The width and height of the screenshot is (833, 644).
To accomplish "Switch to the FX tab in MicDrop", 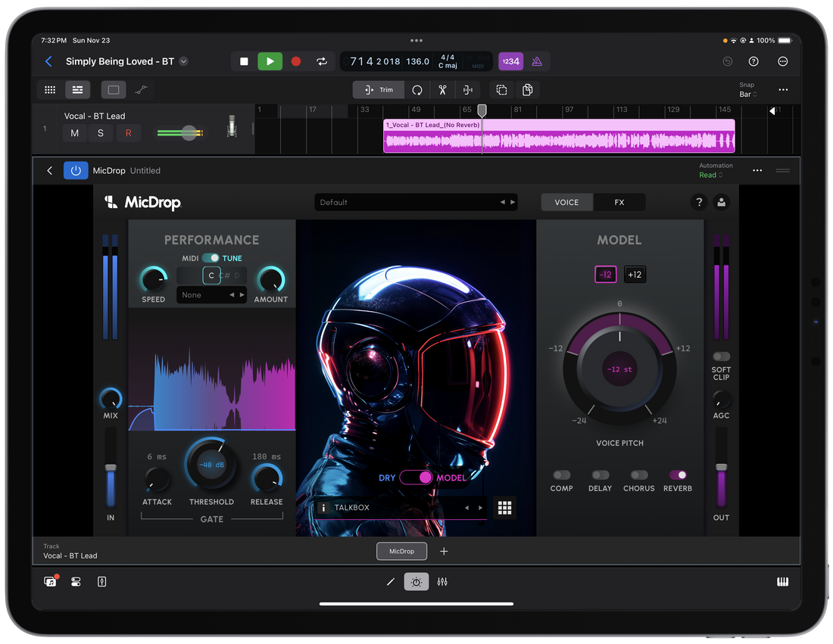I will (619, 202).
